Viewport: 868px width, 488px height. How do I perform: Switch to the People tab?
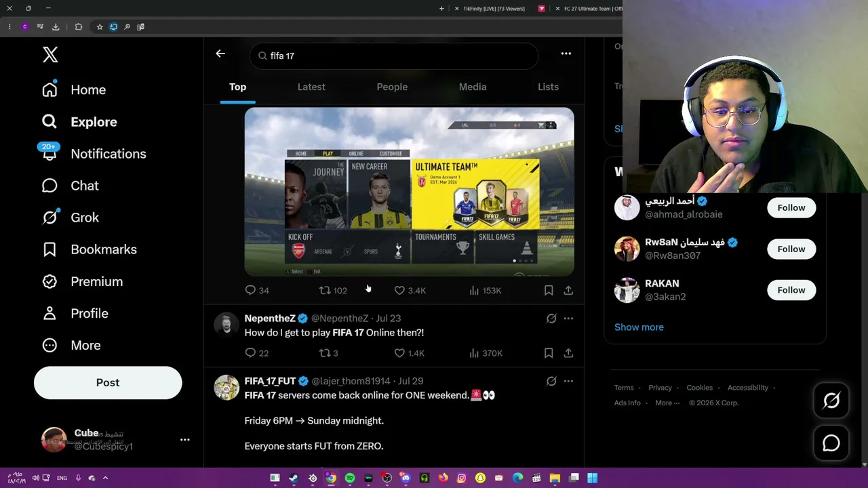(392, 87)
